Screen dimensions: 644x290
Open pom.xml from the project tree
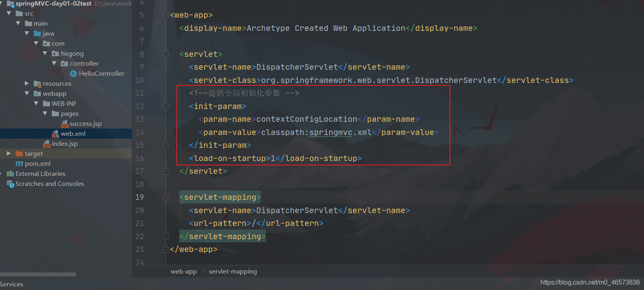tap(38, 163)
